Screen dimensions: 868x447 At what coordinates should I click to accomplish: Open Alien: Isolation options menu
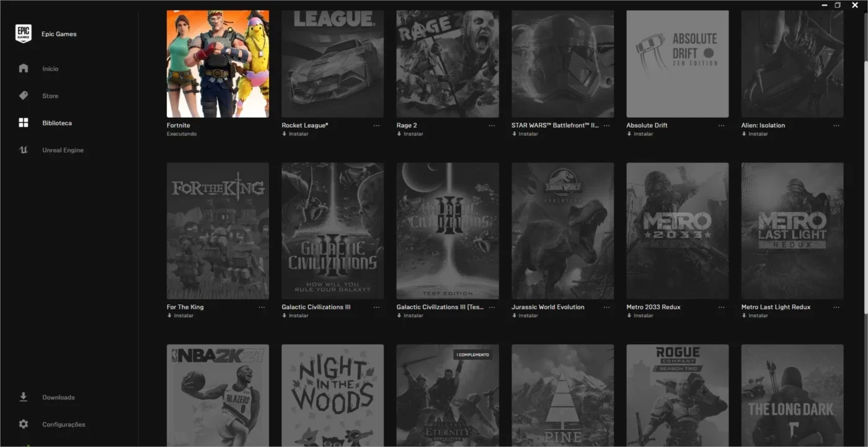pos(836,125)
